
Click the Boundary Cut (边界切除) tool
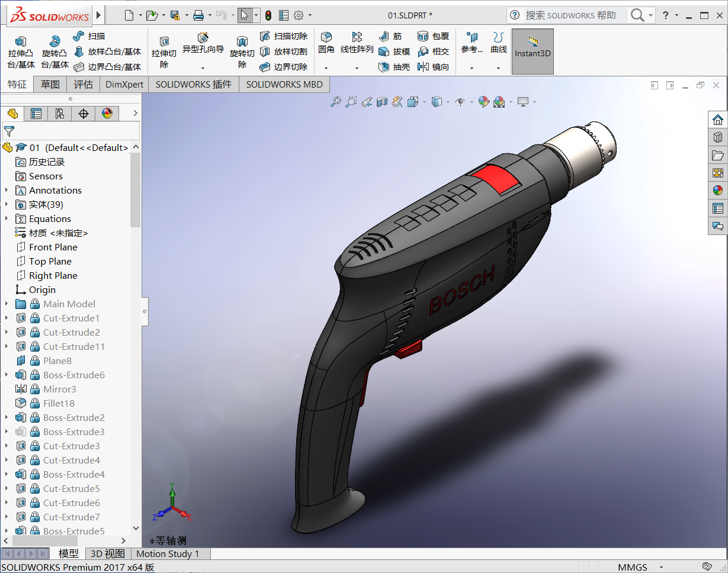click(284, 67)
